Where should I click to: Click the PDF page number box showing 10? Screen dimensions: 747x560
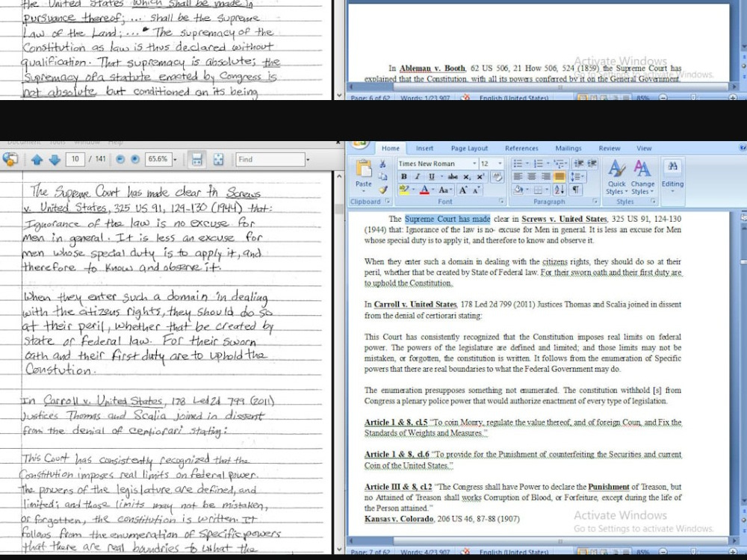point(75,159)
